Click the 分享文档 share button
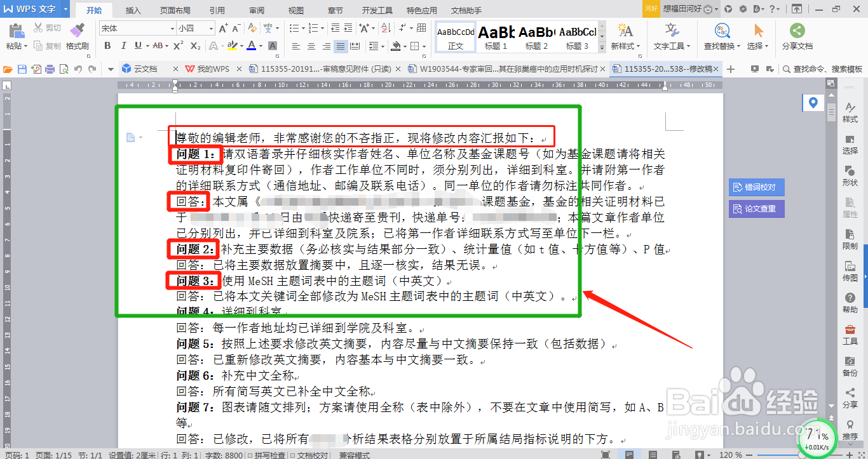 [x=797, y=37]
